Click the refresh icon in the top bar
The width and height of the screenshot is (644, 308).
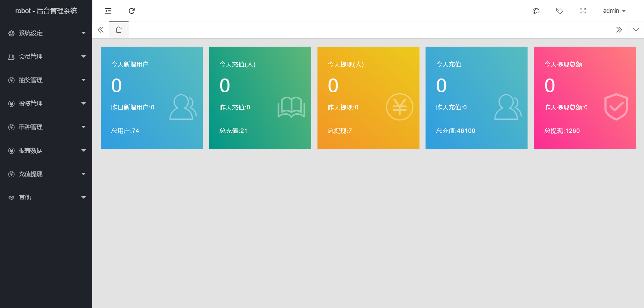pos(132,11)
